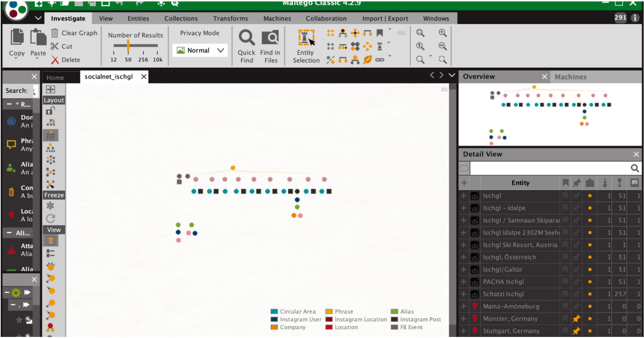Click the Add Neighbors selection icon
Viewport: 644px width, 338px height.
coord(355,33)
